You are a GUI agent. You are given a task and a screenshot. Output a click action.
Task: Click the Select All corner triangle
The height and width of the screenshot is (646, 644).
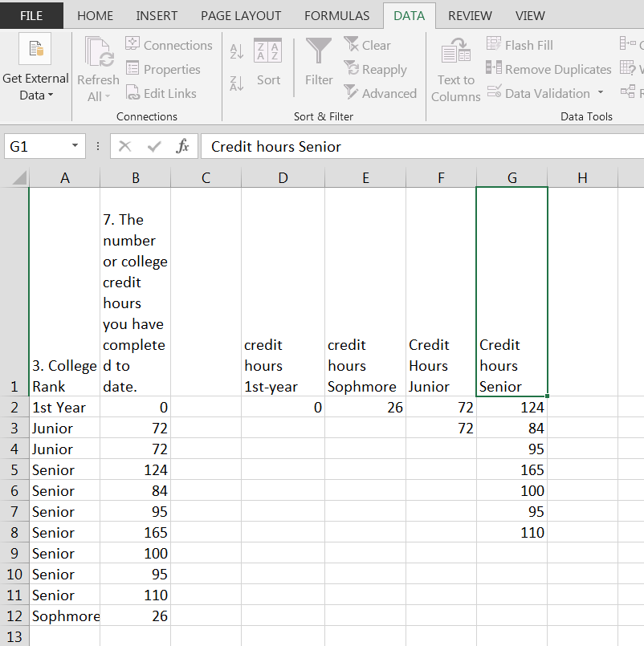tap(19, 178)
